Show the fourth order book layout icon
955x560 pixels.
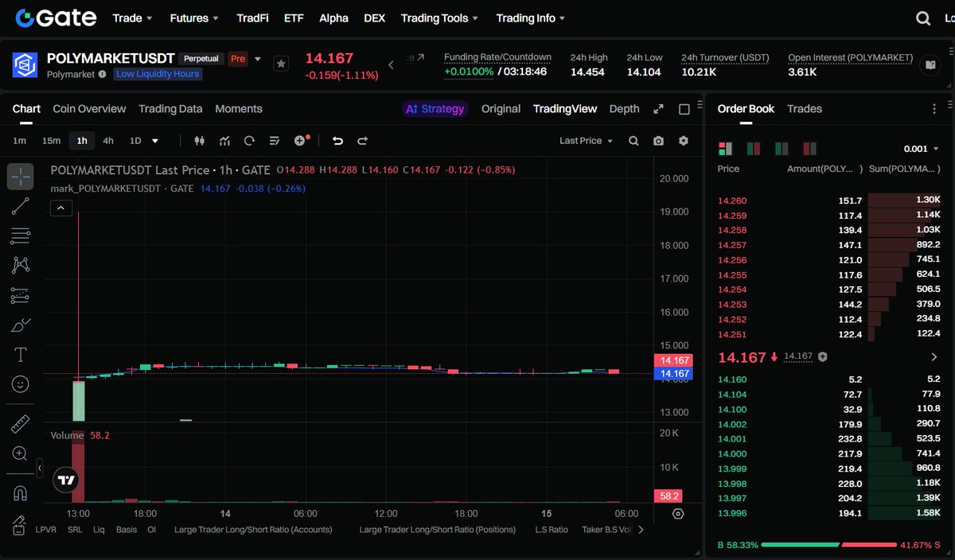tap(810, 149)
